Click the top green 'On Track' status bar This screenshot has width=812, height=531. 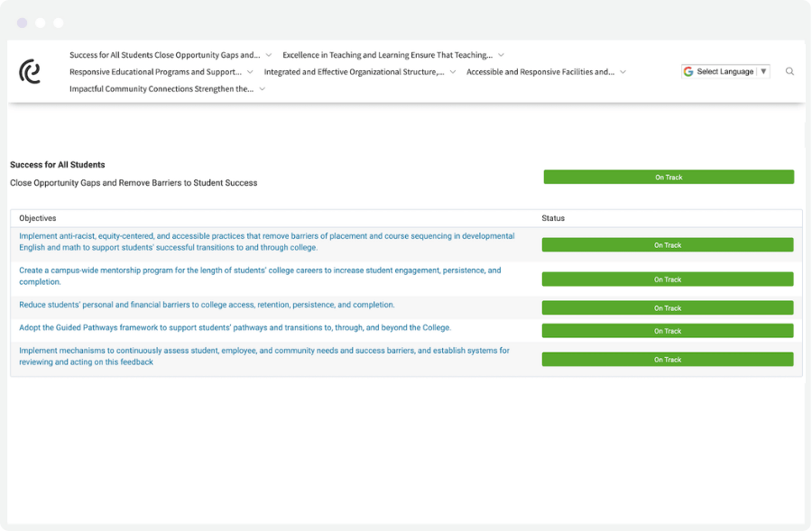668,177
